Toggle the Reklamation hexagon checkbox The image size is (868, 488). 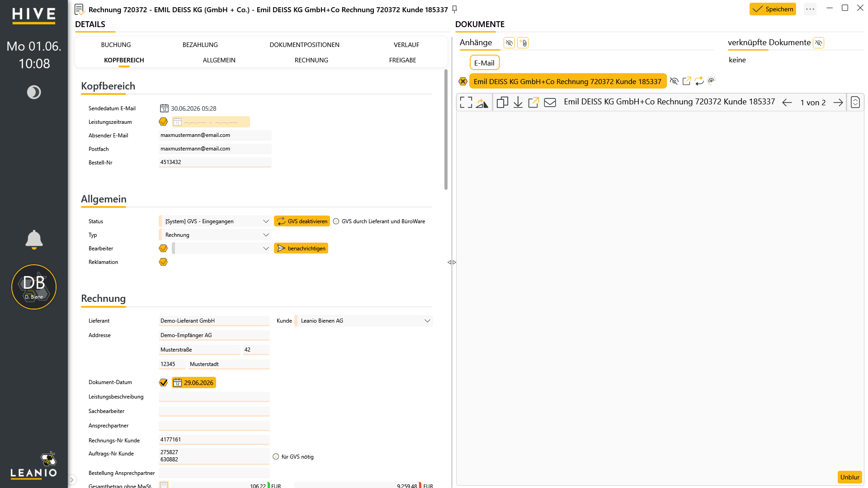[x=163, y=262]
